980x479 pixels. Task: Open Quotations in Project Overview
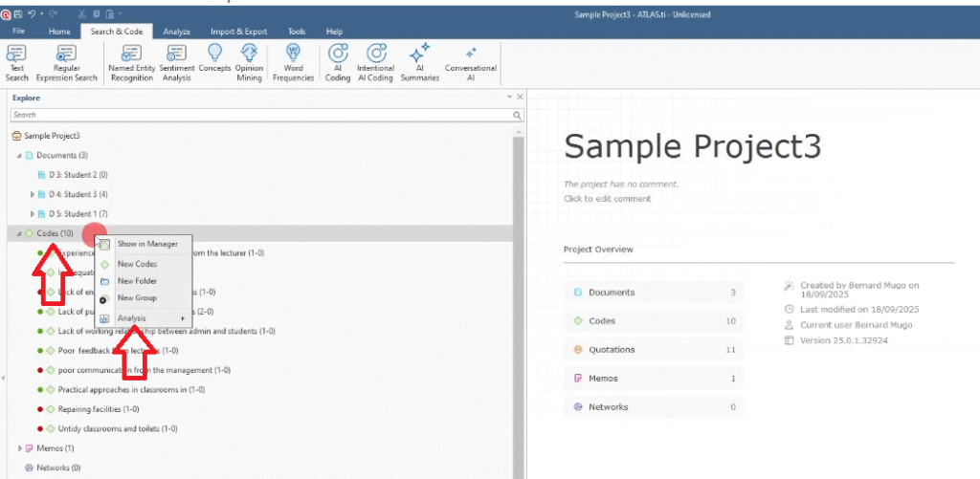[612, 350]
